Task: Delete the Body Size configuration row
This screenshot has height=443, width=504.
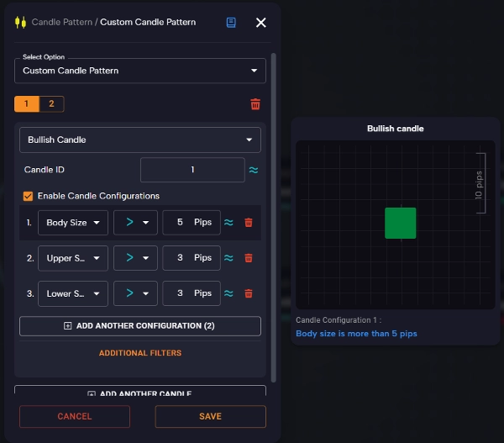Action: (249, 222)
